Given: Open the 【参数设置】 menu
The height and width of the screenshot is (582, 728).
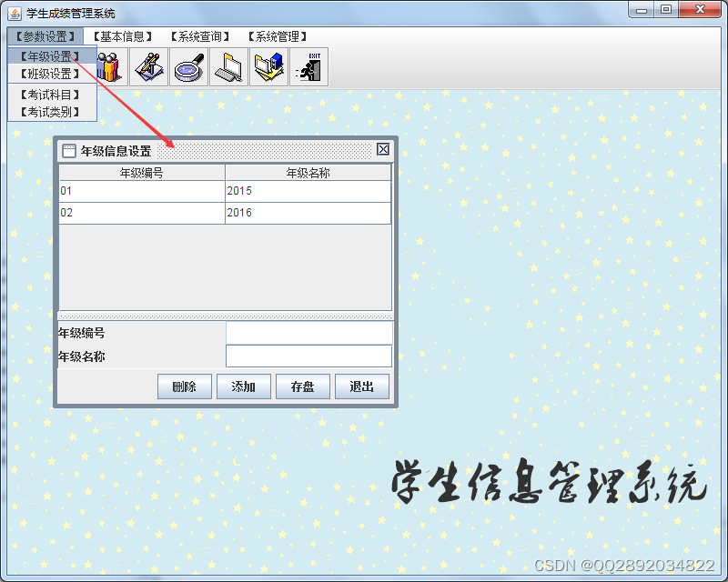Looking at the screenshot, I should [45, 36].
